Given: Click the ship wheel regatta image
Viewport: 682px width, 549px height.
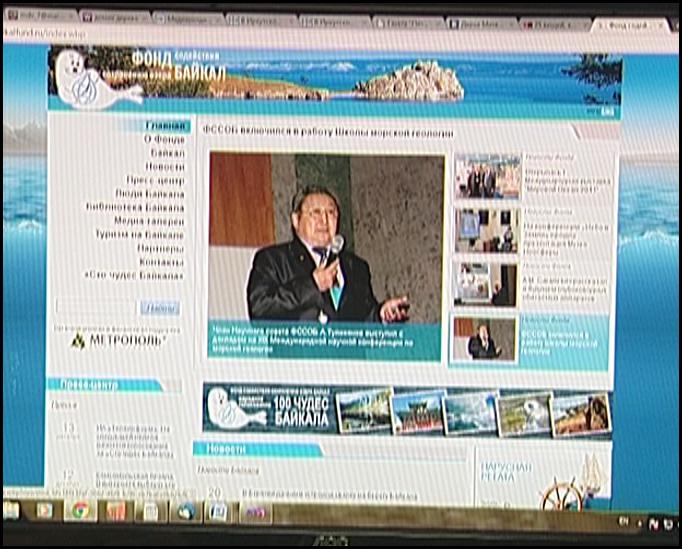Looking at the screenshot, I should (x=563, y=496).
